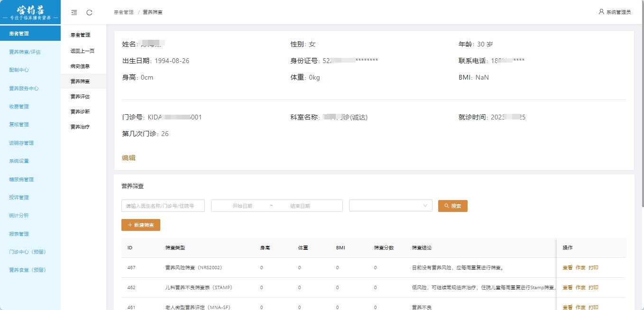This screenshot has height=310, width=644.
Task: Click return to previous page item
Action: [82, 51]
